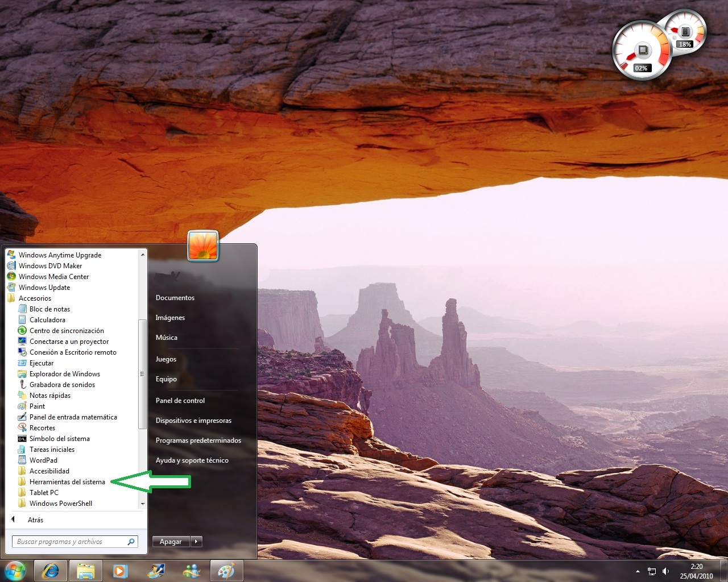Collapse the Accesorios folder
728x582 pixels.
coord(35,298)
